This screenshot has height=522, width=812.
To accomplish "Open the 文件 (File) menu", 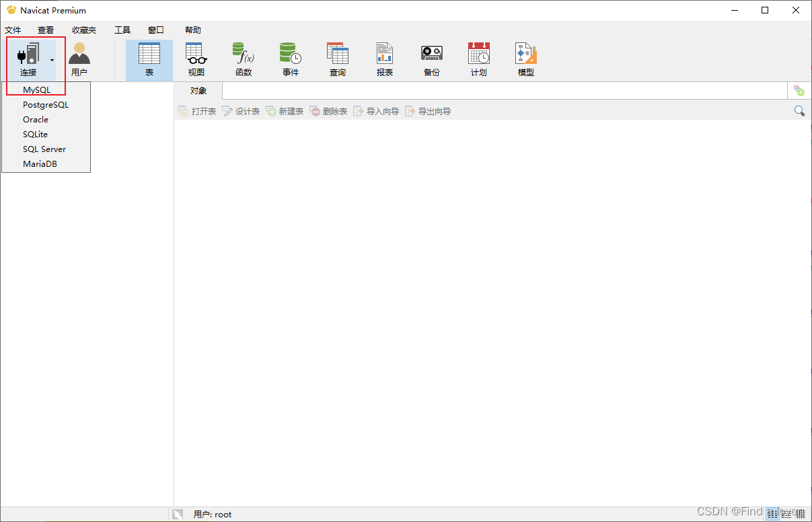I will pyautogui.click(x=13, y=30).
